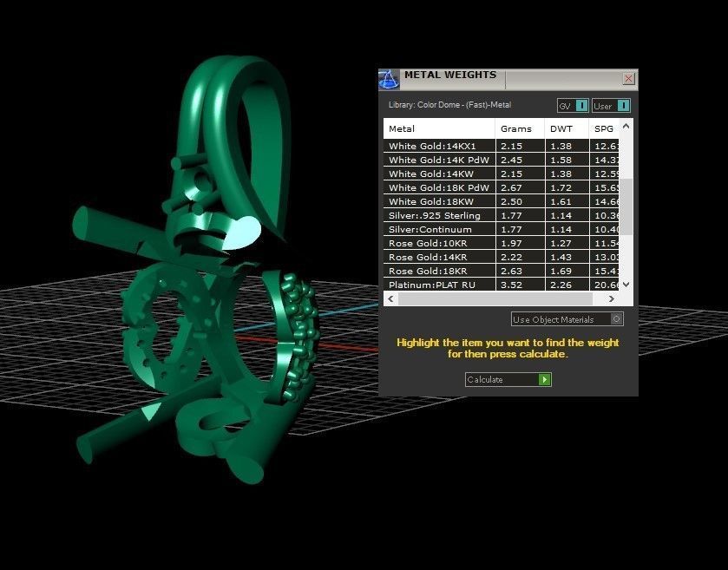
Task: Click the Calculate button
Action: click(x=508, y=380)
